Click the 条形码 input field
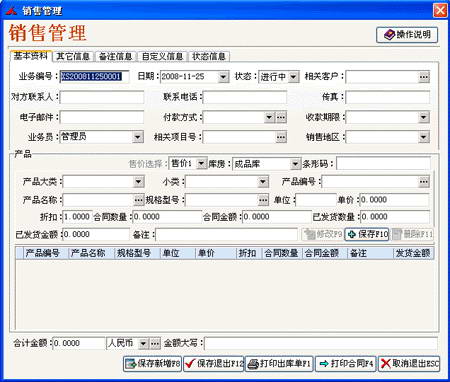Viewport: 450px width, 382px height. tap(383, 164)
